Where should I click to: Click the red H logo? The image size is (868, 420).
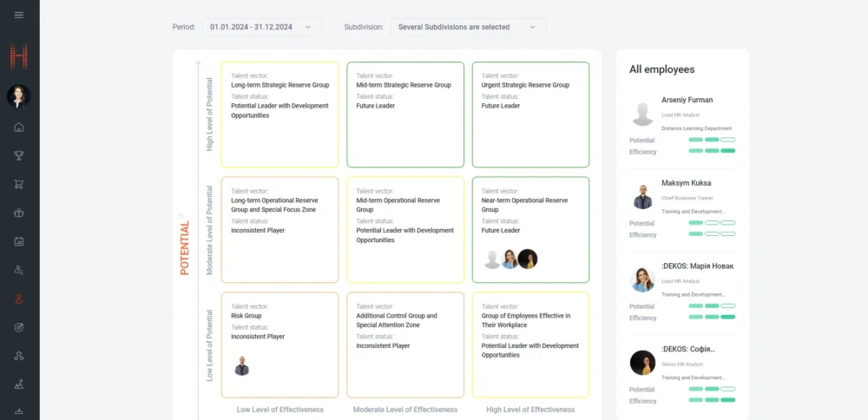tap(19, 57)
